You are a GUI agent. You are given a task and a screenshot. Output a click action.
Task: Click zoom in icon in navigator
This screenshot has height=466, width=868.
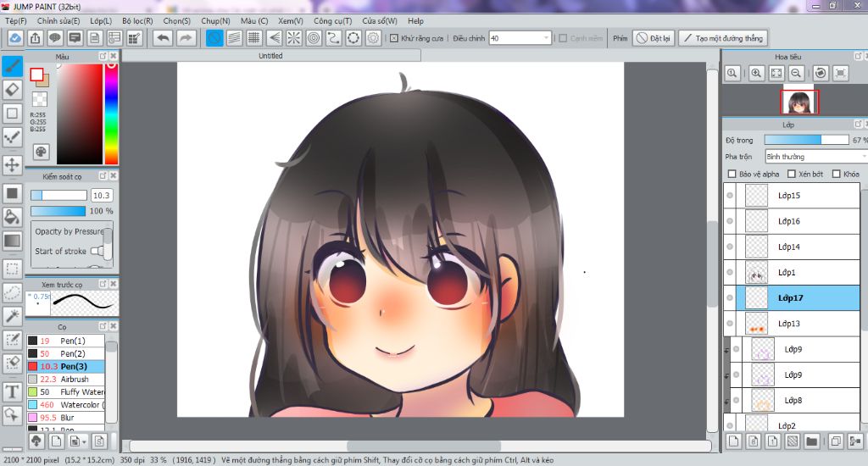(756, 73)
